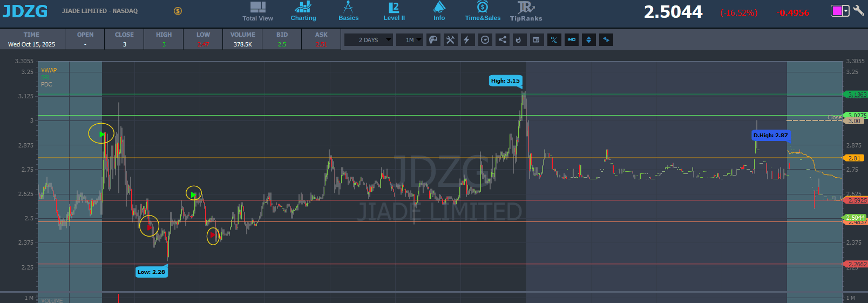This screenshot has width=868, height=303.
Task: Click the 2.5044 current price tag
Action: click(855, 218)
